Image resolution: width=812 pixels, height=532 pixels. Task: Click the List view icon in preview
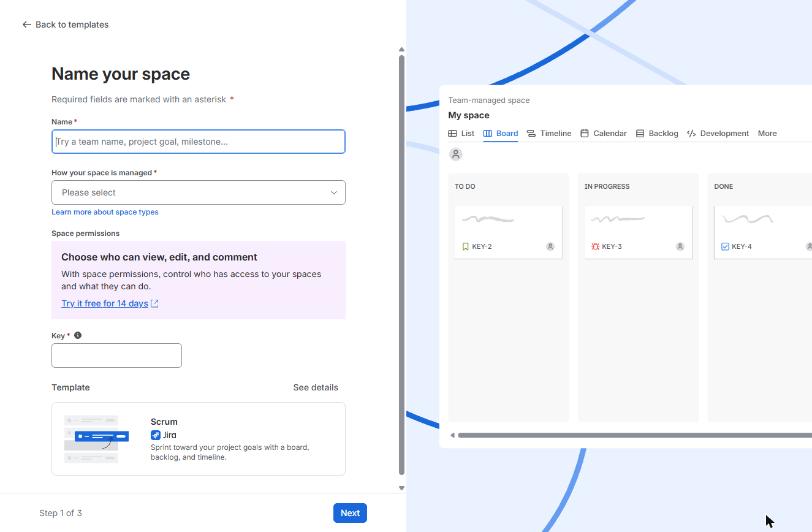452,134
